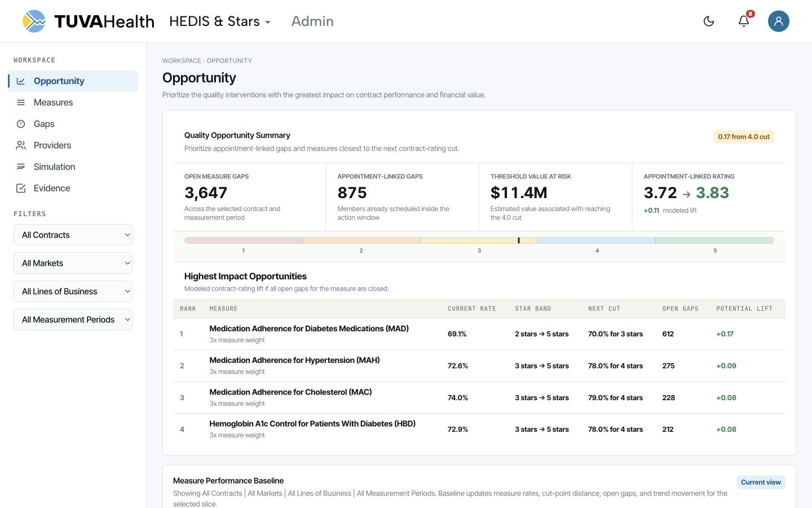Toggle dark mode moon icon
Screen dimensions: 812x508
pyautogui.click(x=709, y=21)
